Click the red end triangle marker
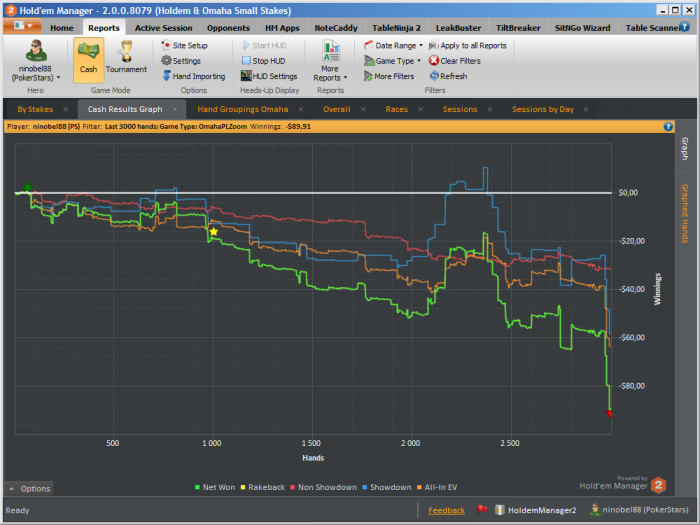The image size is (700, 525). point(610,414)
